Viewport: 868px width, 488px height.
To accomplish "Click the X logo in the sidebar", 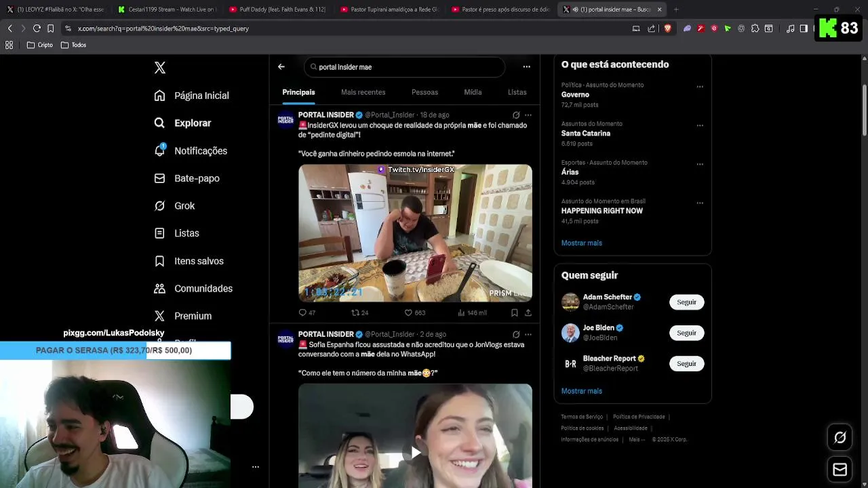I will pyautogui.click(x=160, y=68).
